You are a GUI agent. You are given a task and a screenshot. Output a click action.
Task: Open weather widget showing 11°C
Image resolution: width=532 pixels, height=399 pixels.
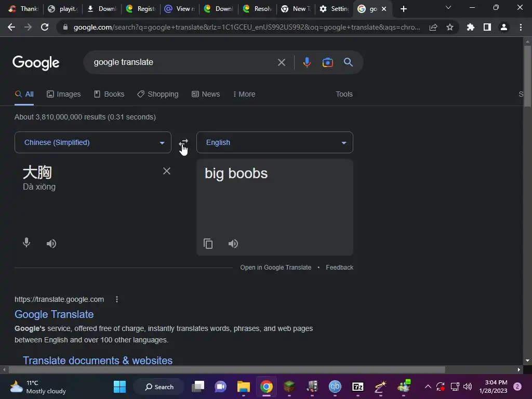click(37, 387)
